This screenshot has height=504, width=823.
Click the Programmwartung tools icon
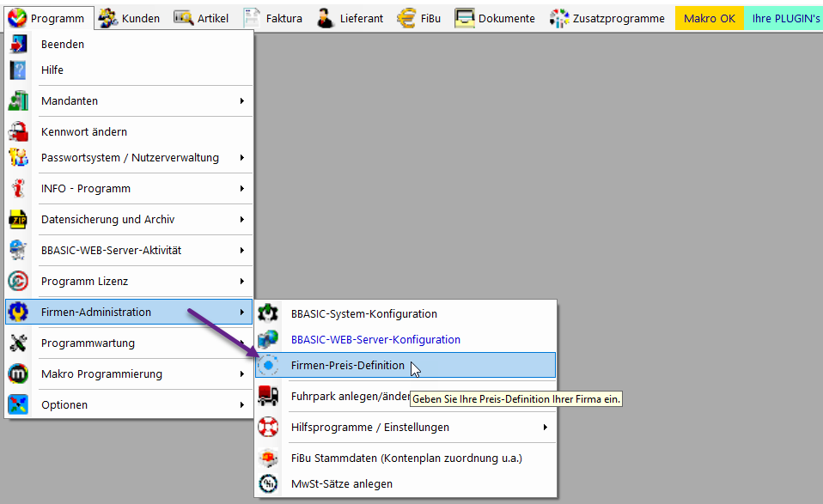tap(18, 343)
